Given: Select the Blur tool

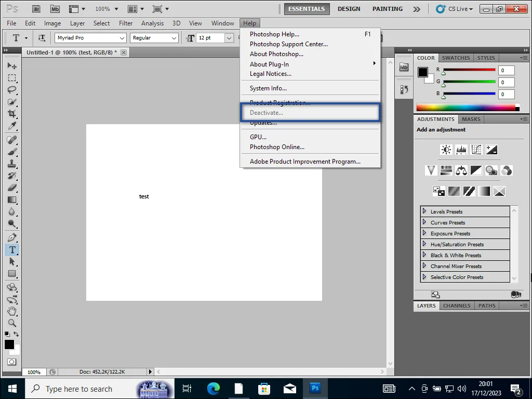Looking at the screenshot, I should (12, 211).
